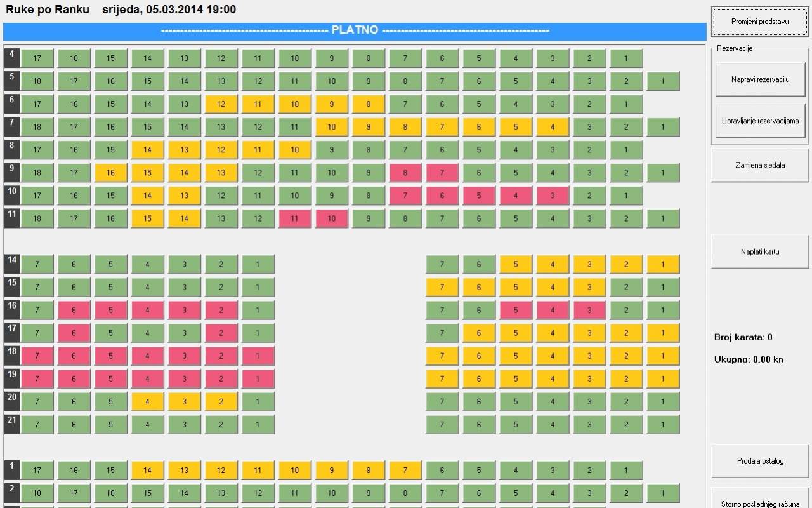Select green seat 17 in row 4

coord(37,58)
